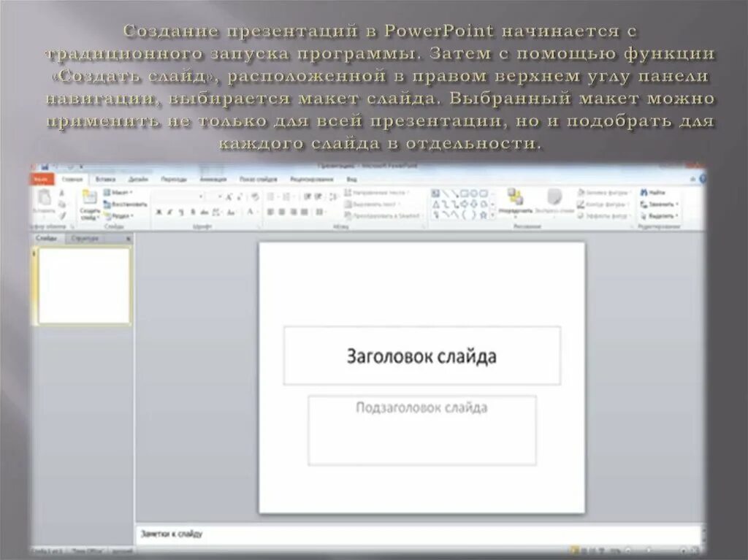Open Эффекты фигур effects menu
Screen dimensions: 748x560
(604, 215)
